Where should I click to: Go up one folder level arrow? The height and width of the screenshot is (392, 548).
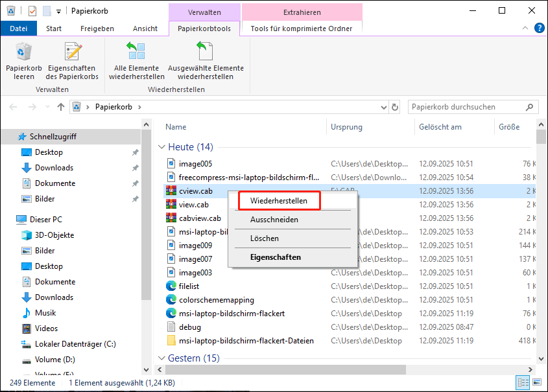[x=61, y=107]
